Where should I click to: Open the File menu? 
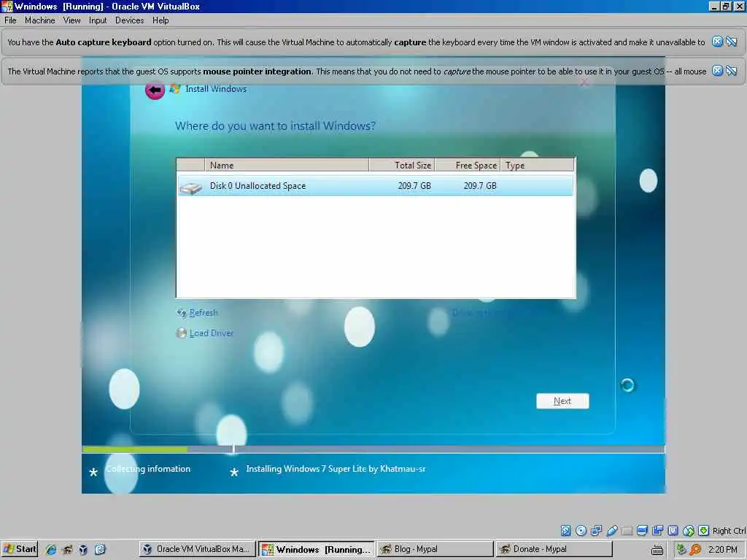click(10, 20)
